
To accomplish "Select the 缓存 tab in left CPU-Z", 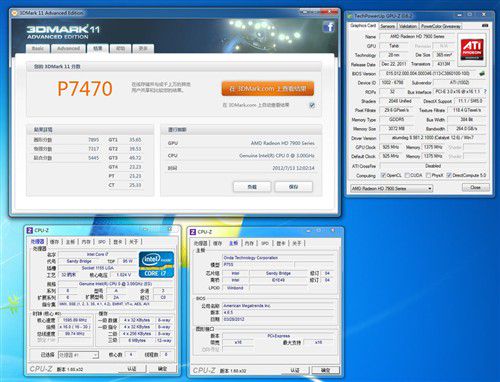I will 54,242.
